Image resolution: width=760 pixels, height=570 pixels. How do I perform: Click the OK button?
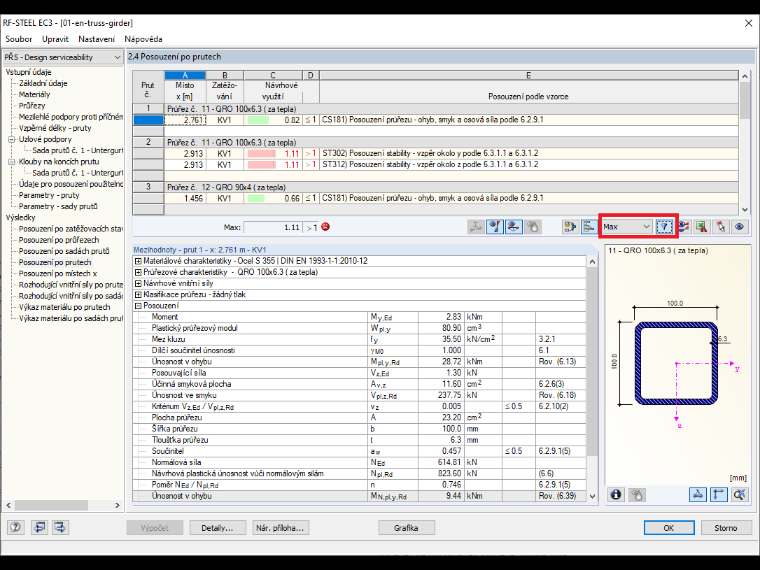[x=669, y=528]
